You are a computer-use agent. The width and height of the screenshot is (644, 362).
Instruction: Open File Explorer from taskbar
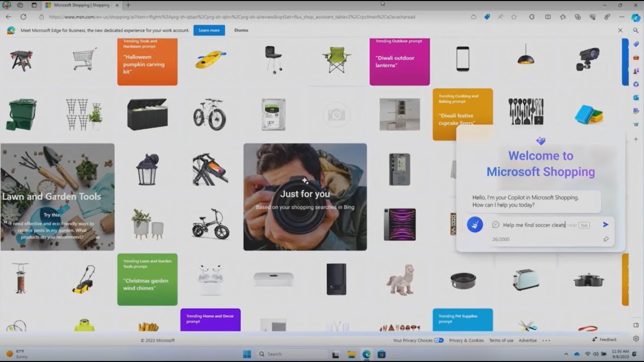tap(351, 354)
